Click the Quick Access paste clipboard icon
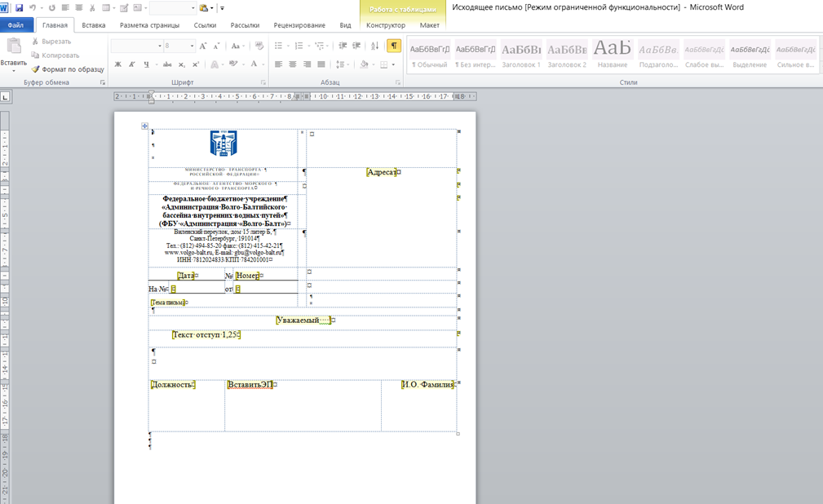 click(204, 8)
